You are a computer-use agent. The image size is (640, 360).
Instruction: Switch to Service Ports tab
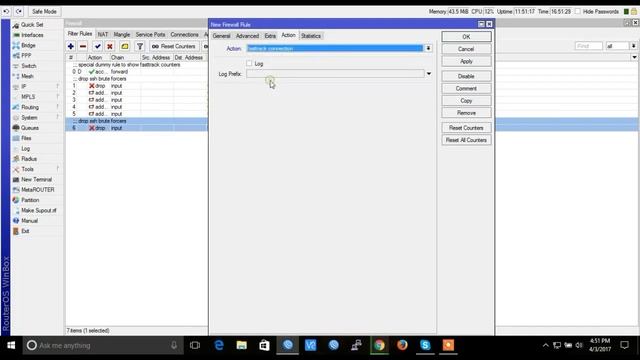tap(150, 35)
